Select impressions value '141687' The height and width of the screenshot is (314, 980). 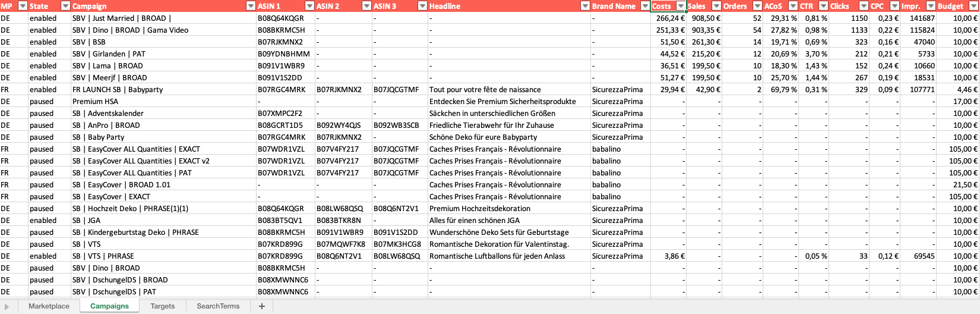pos(918,18)
